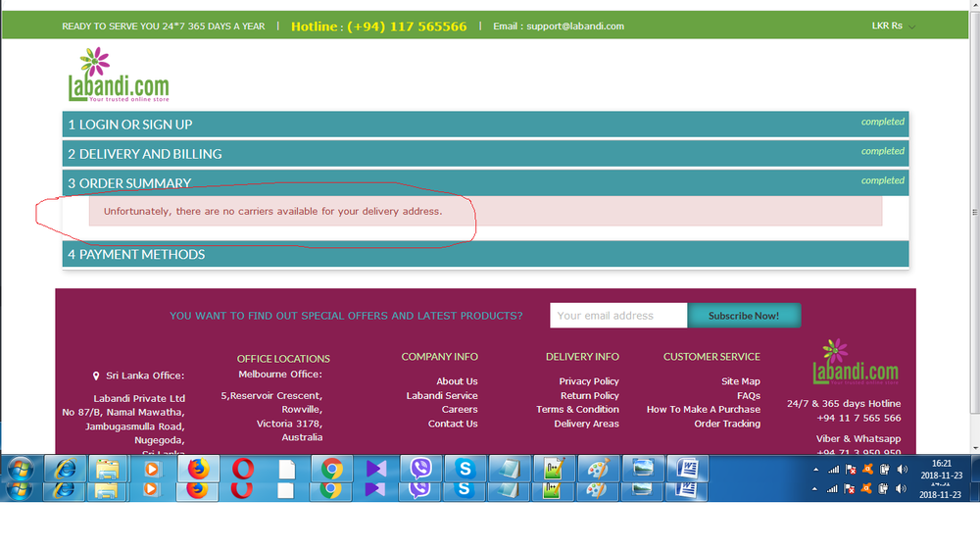This screenshot has width=980, height=551.
Task: Click the CUSTOMER SERVICE footer heading
Action: 711,357
